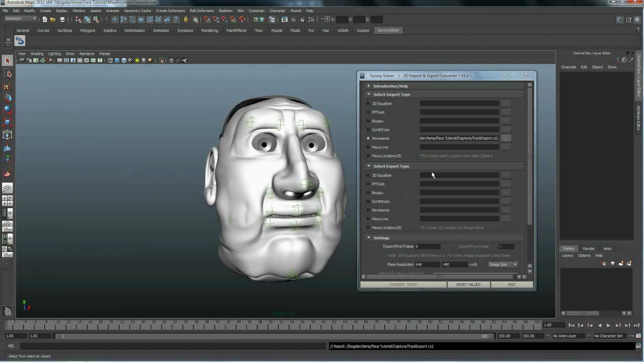Click the smooth shade blue cube icon
Image resolution: width=644 pixels, height=362 pixels.
click(x=117, y=60)
